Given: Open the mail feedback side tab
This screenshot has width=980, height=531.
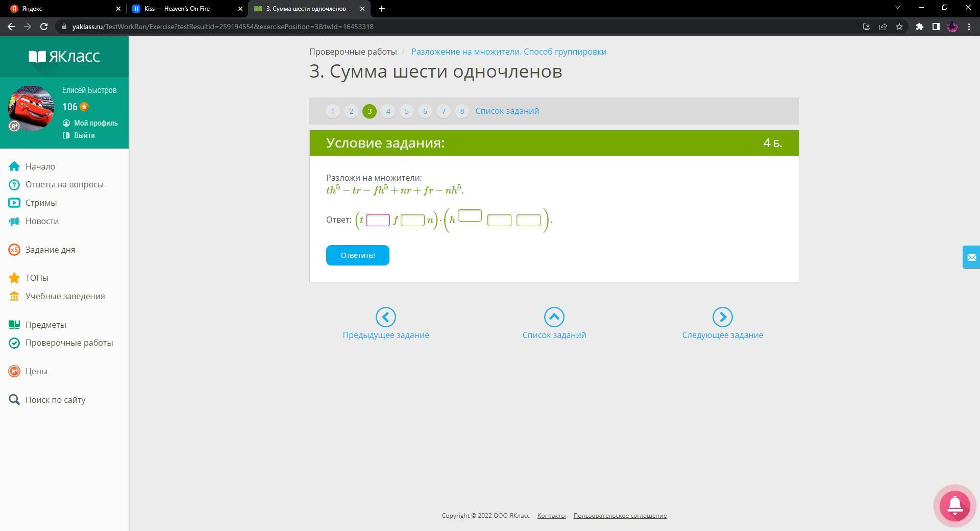Looking at the screenshot, I should tap(971, 257).
